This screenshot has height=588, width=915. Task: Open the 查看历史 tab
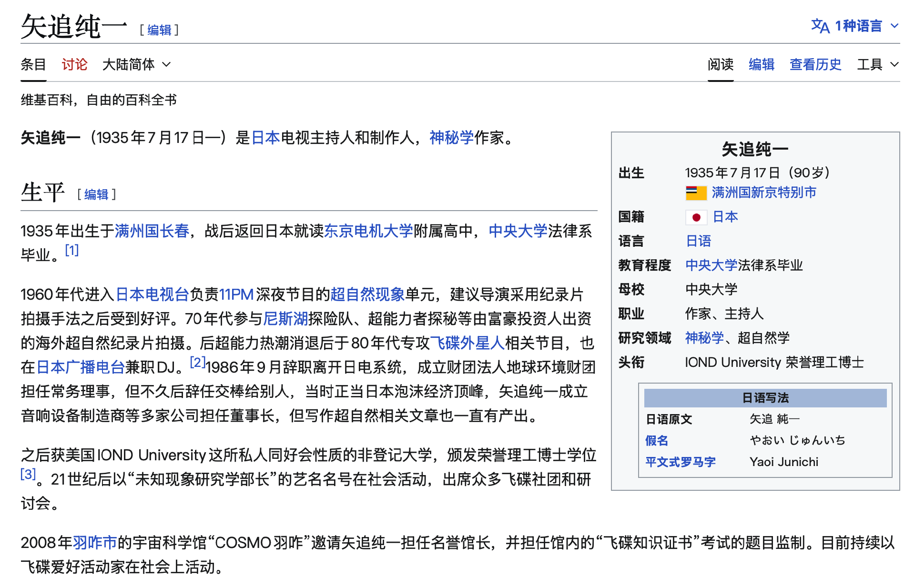coord(815,64)
